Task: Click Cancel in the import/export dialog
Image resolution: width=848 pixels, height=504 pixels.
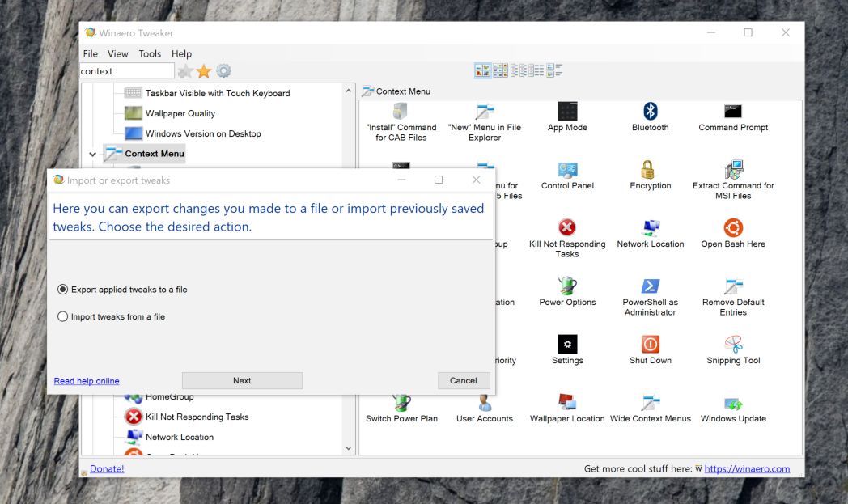Action: pyautogui.click(x=464, y=381)
